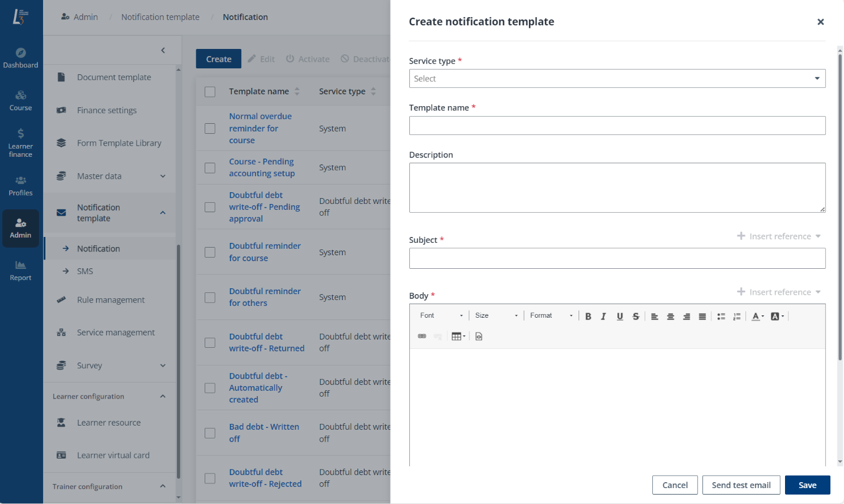The height and width of the screenshot is (504, 844).
Task: Select the checkbox for Doubtful reminder for course
Action: point(209,252)
